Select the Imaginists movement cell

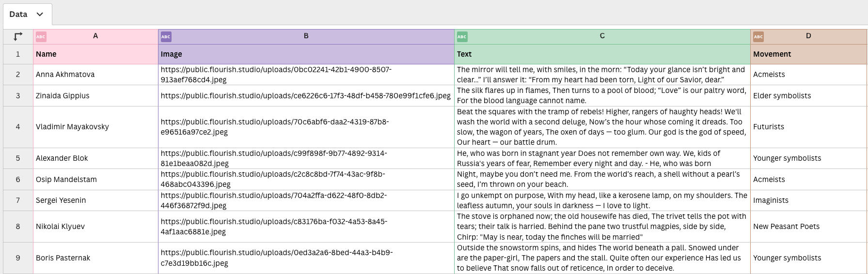click(808, 200)
